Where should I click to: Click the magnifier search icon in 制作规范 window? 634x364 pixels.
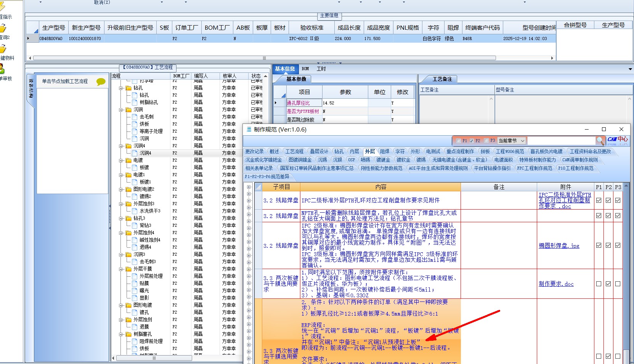(x=600, y=141)
